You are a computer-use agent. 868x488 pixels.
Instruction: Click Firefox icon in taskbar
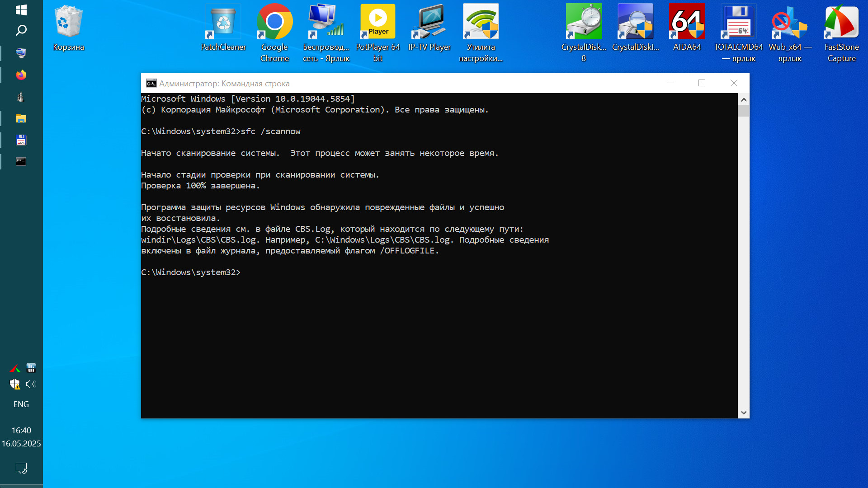[21, 75]
